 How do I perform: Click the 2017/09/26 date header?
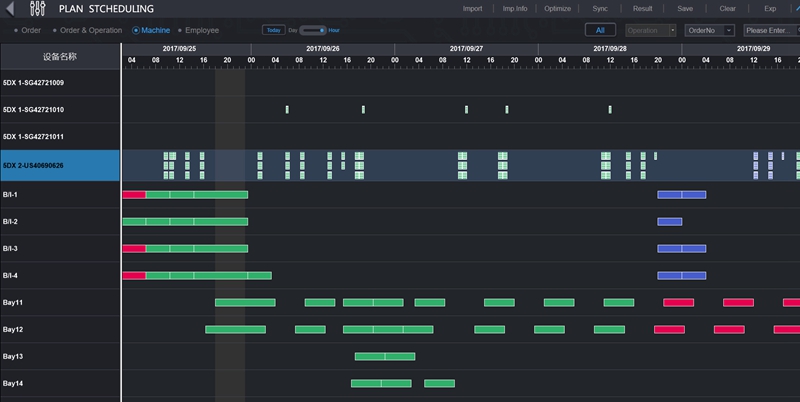pyautogui.click(x=322, y=48)
